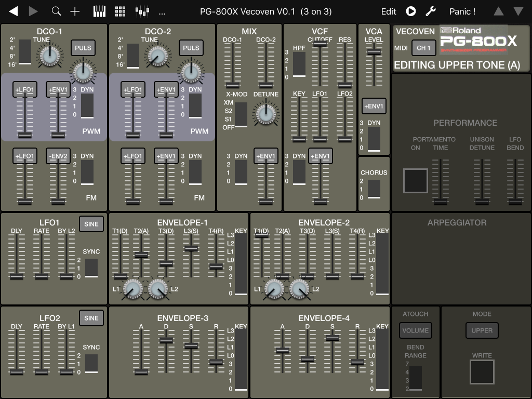Image resolution: width=532 pixels, height=399 pixels.
Task: Click the DETUNE knob in MIX
Action: click(x=265, y=114)
